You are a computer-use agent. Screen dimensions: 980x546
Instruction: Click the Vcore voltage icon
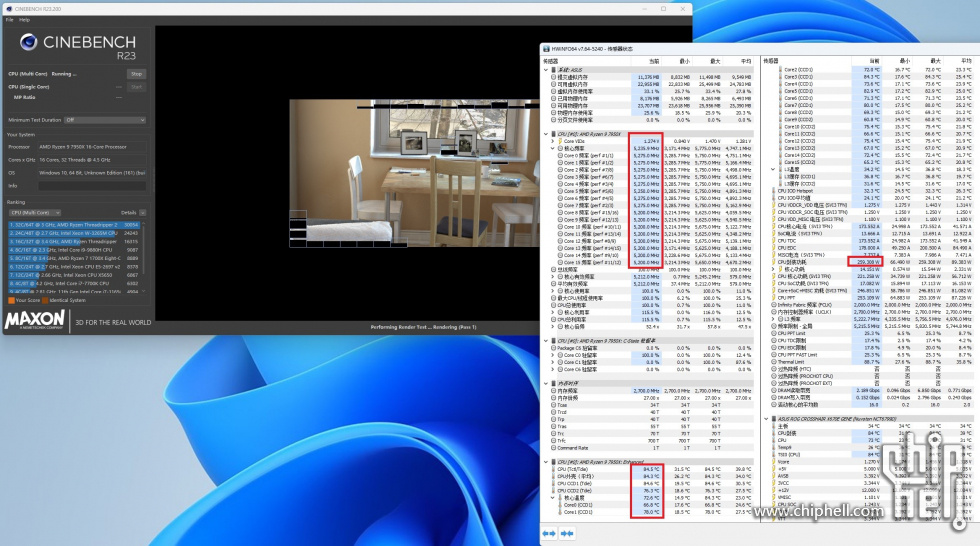(x=774, y=462)
